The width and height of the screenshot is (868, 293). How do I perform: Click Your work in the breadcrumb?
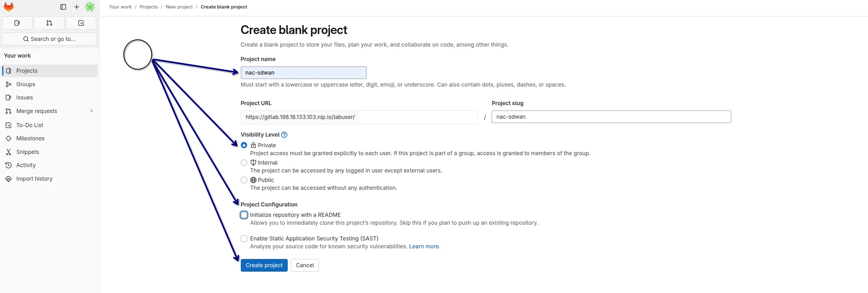pyautogui.click(x=120, y=7)
